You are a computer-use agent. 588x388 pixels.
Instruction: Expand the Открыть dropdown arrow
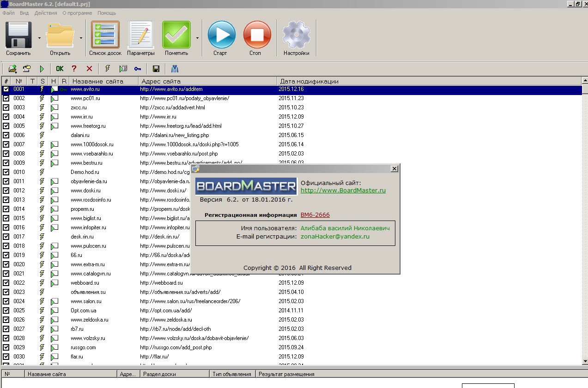tap(81, 38)
